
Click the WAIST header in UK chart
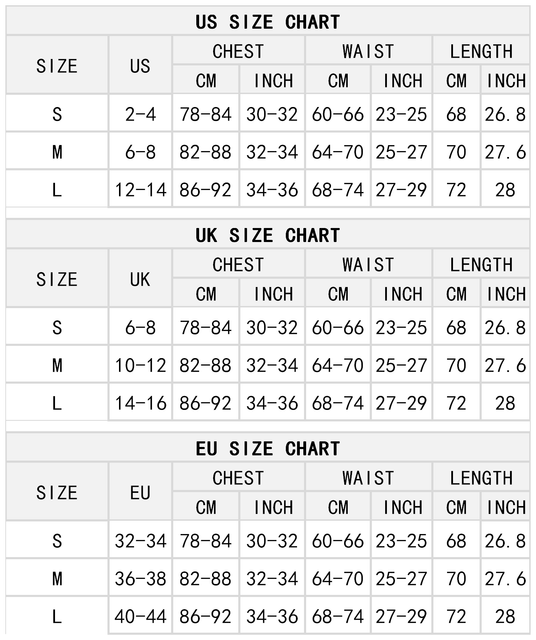tap(368, 264)
